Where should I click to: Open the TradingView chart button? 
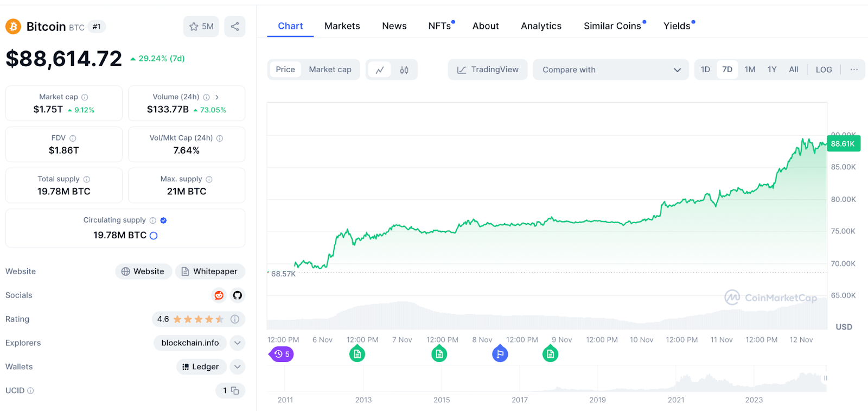pos(488,69)
